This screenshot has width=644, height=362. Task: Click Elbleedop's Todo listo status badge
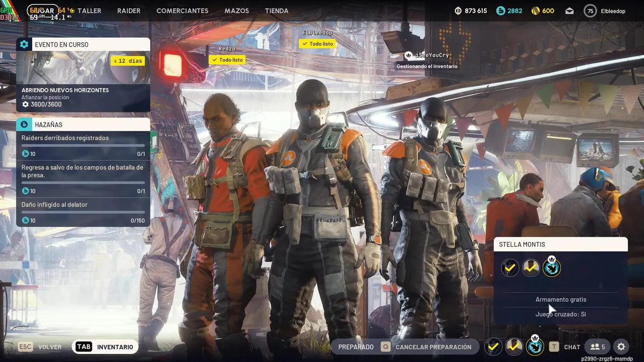tap(317, 44)
